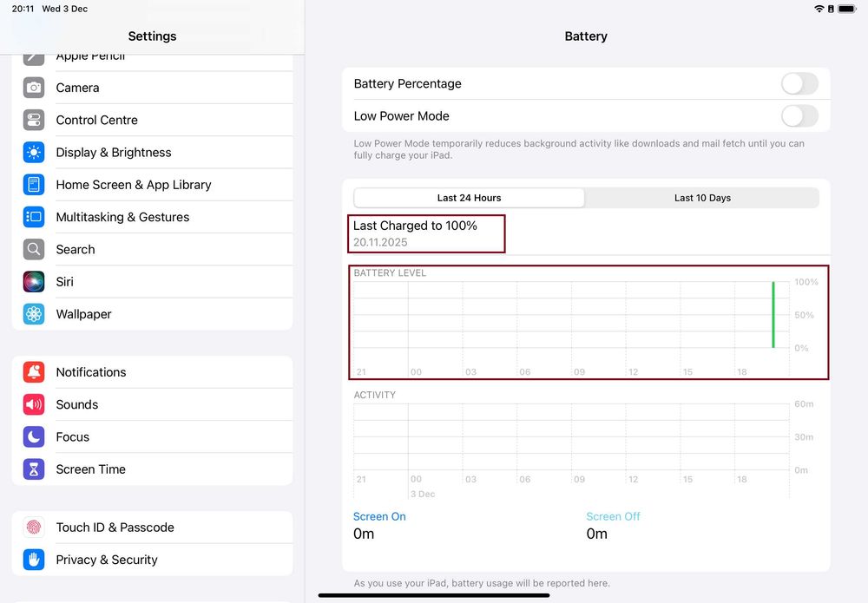Screen dimensions: 868x603
Task: Tap the Battery page title
Action: [x=586, y=36]
